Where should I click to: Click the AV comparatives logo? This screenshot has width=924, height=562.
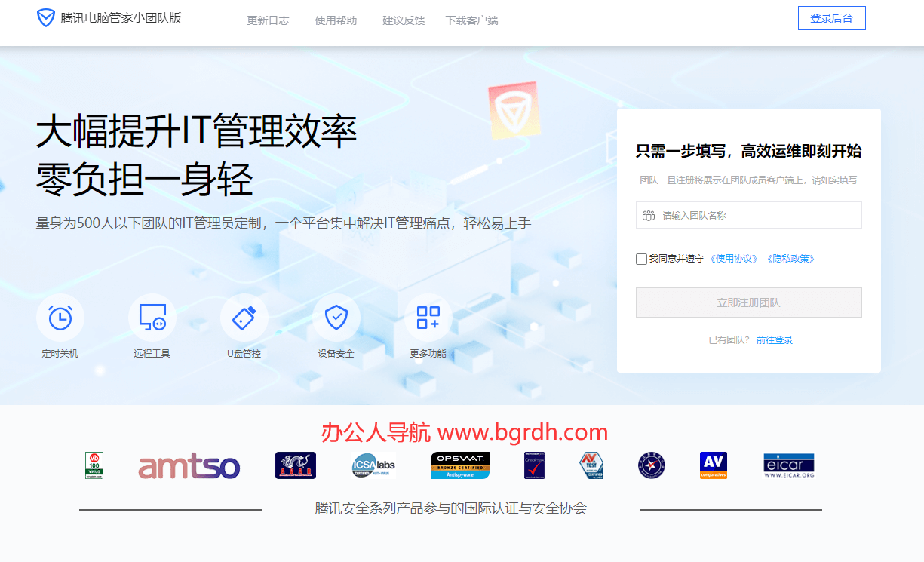(x=713, y=465)
